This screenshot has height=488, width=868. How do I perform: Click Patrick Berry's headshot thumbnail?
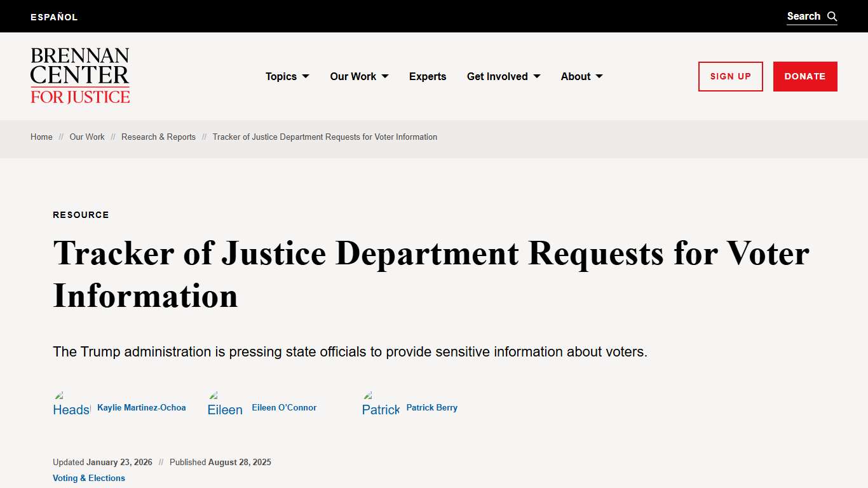(381, 404)
